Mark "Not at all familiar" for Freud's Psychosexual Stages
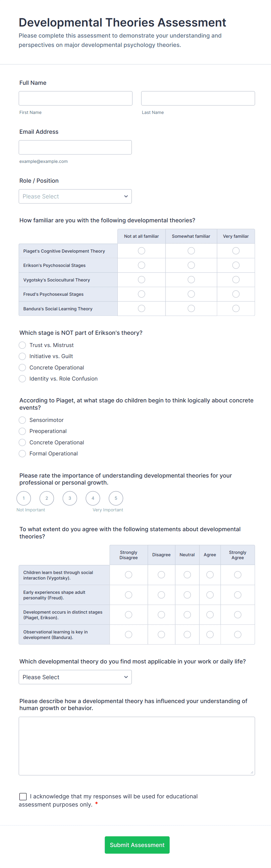The height and width of the screenshot is (868, 271). click(x=141, y=294)
